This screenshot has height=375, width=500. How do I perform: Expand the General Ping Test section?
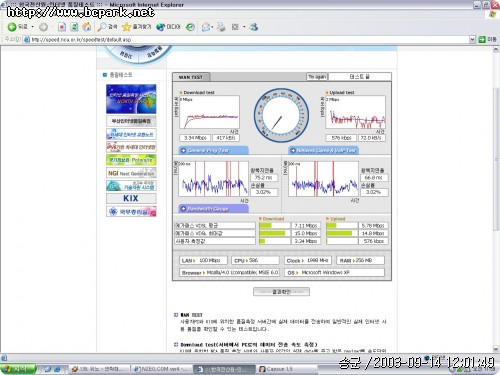pyautogui.click(x=213, y=151)
